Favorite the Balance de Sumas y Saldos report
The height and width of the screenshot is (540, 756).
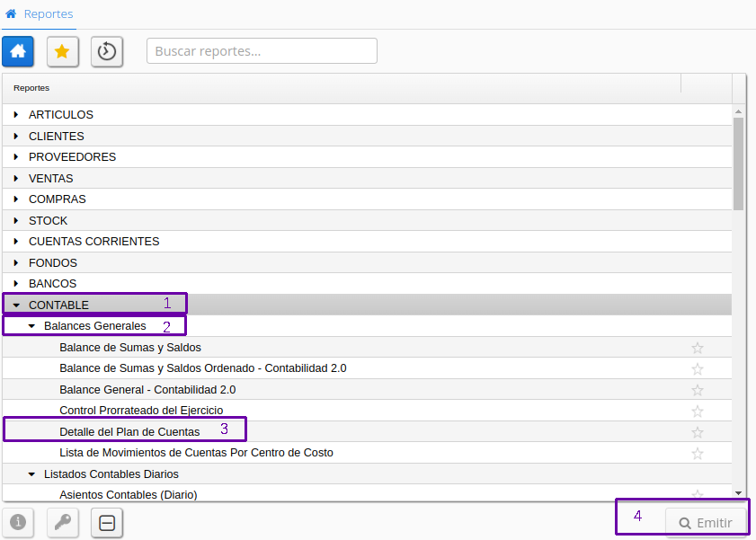pyautogui.click(x=698, y=348)
